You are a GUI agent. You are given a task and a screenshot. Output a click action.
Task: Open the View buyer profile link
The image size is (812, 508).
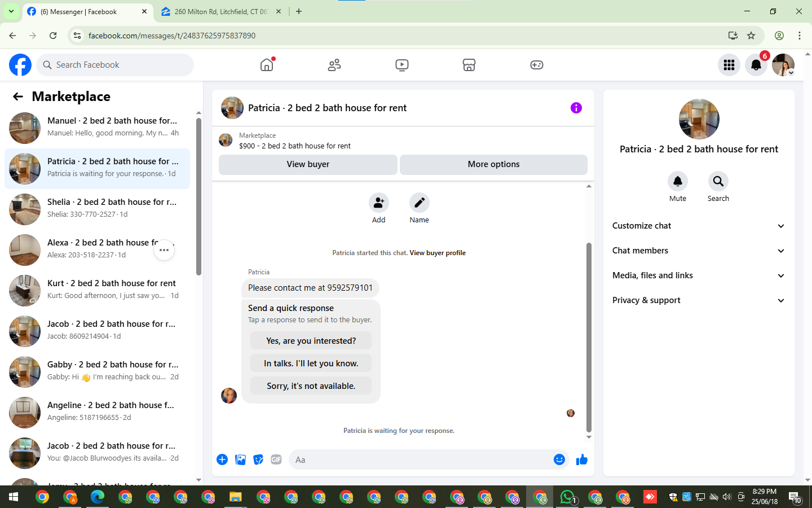[438, 253]
